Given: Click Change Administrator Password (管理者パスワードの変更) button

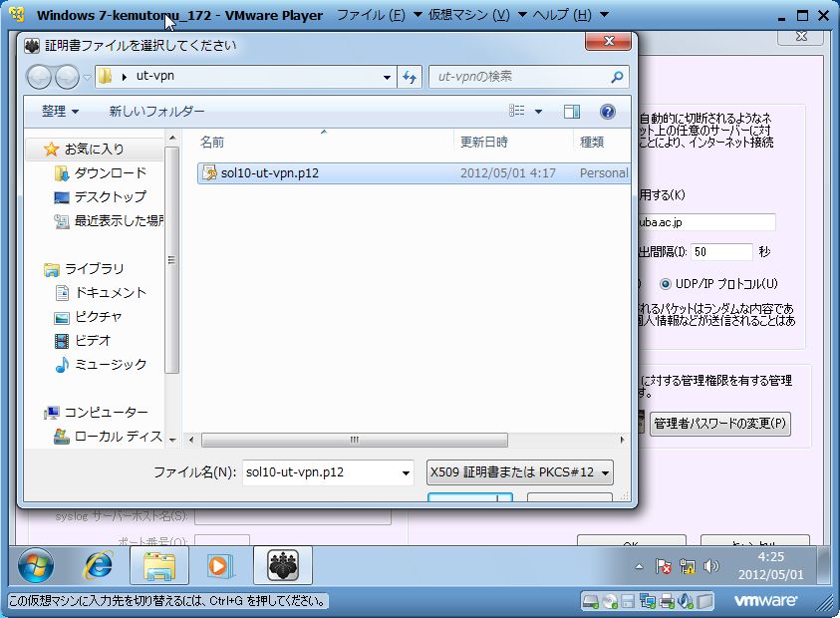Looking at the screenshot, I should coord(720,424).
